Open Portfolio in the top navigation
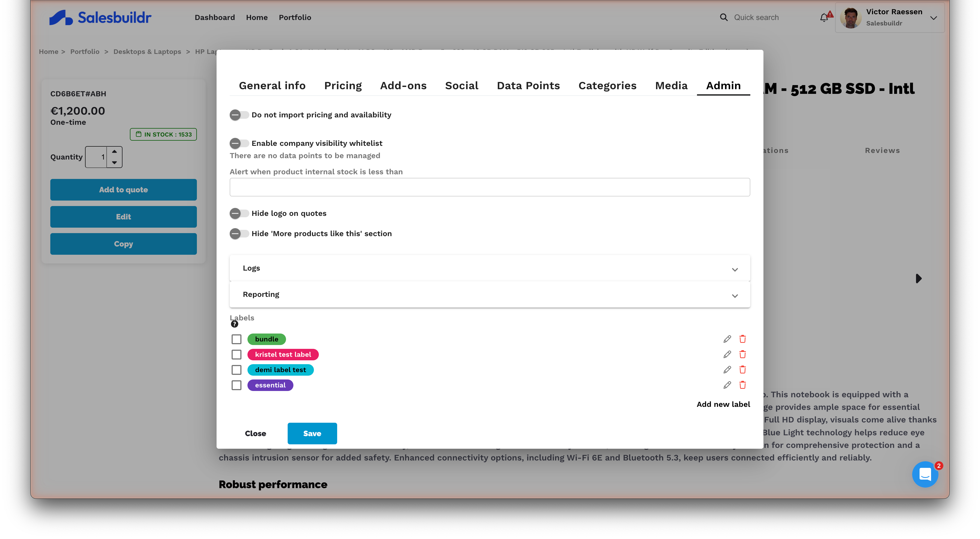The width and height of the screenshot is (980, 539). point(295,18)
